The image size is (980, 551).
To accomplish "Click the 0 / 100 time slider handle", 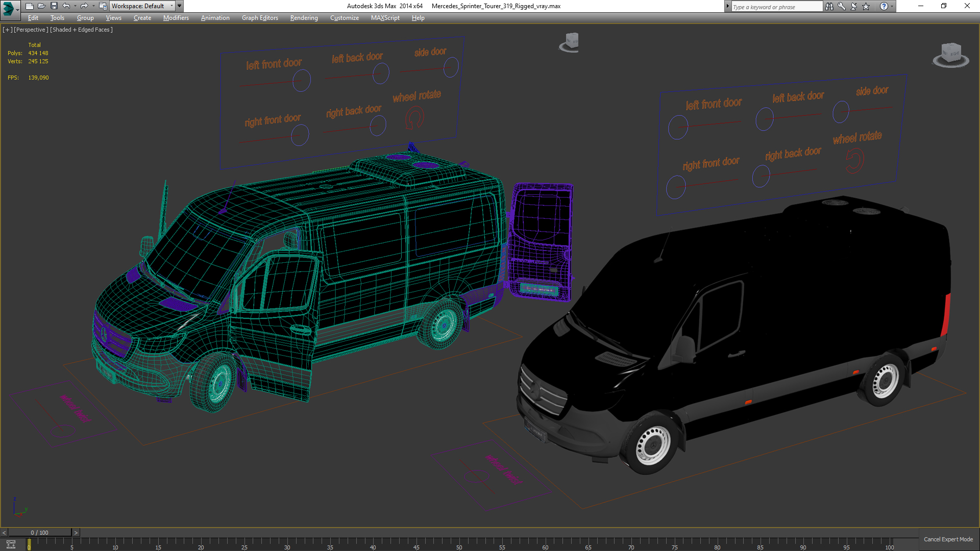I will click(40, 533).
